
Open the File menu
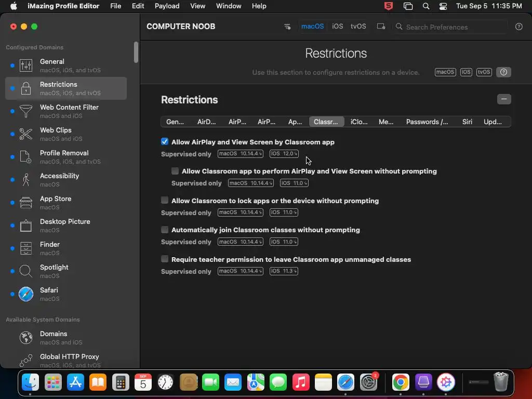[x=116, y=6]
